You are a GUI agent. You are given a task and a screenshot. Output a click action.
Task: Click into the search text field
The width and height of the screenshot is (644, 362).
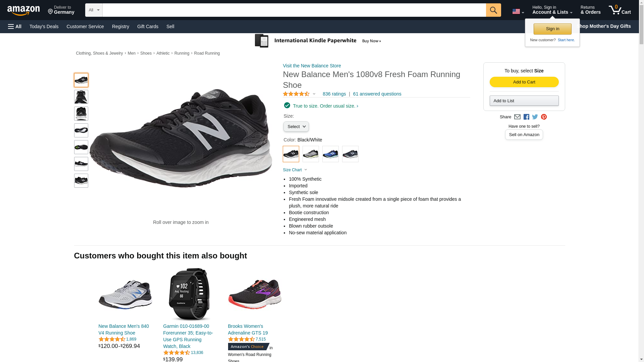coord(294,10)
